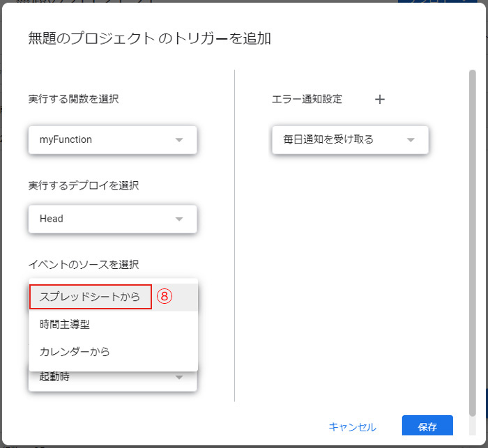This screenshot has height=448, width=488.
Task: Click the キャンセル link
Action: 352,427
